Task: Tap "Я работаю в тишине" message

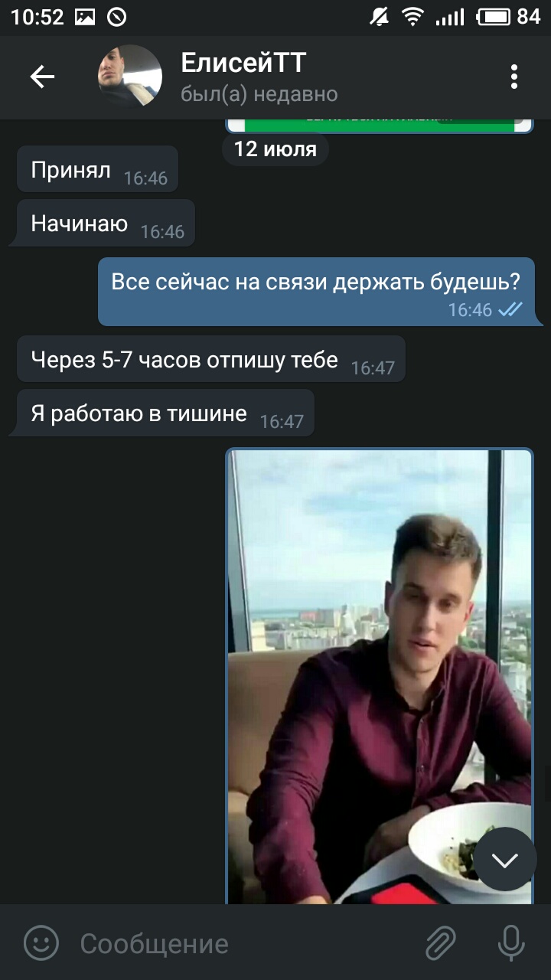Action: click(x=165, y=413)
